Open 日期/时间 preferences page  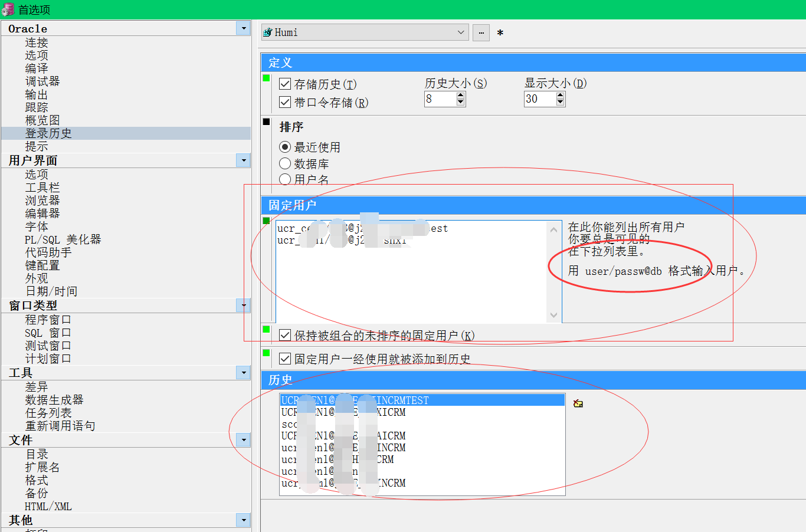tap(51, 291)
